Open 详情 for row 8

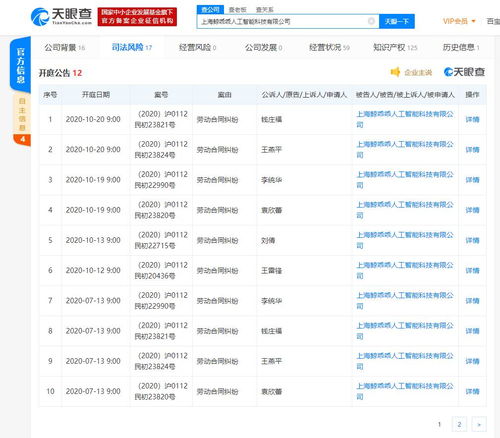[472, 331]
